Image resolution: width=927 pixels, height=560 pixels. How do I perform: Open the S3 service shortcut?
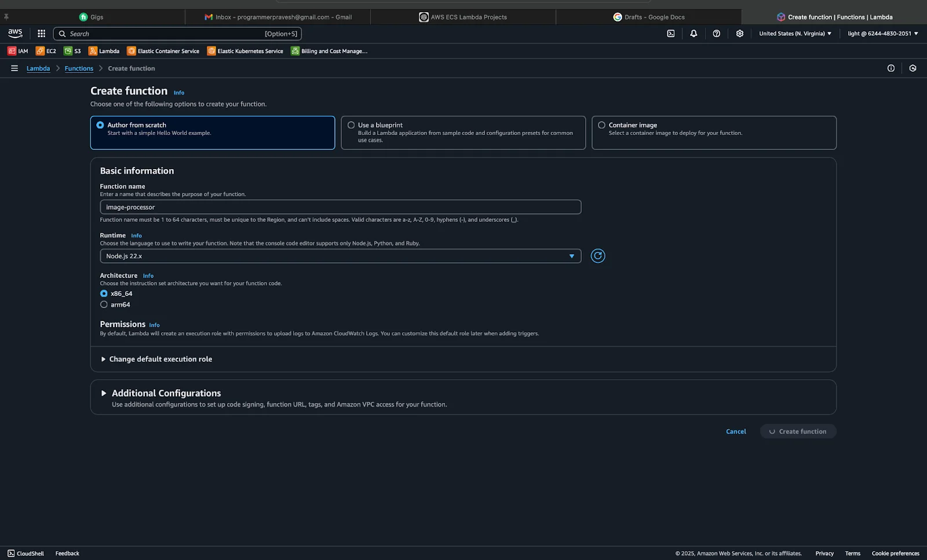tap(74, 51)
